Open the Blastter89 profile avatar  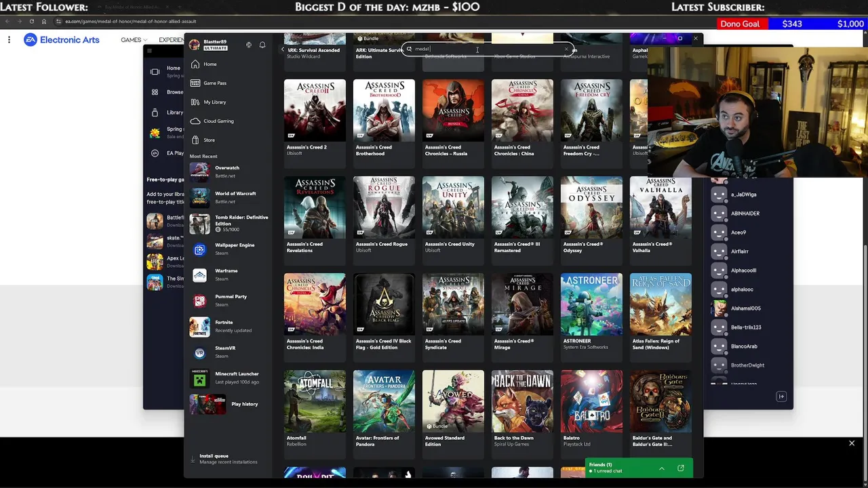[195, 45]
